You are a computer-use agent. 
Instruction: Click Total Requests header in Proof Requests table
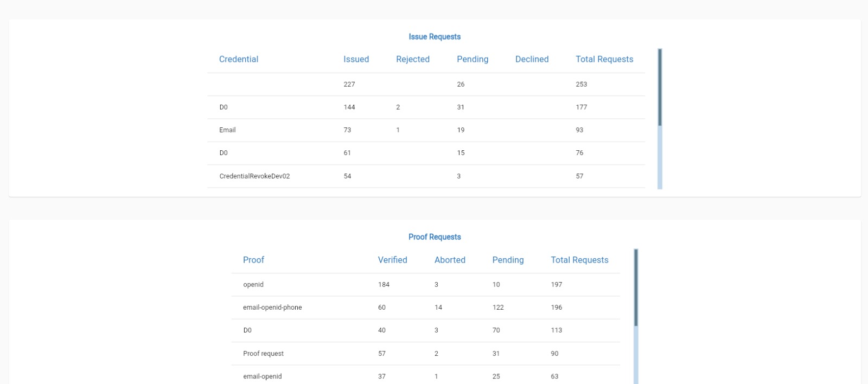pos(579,260)
